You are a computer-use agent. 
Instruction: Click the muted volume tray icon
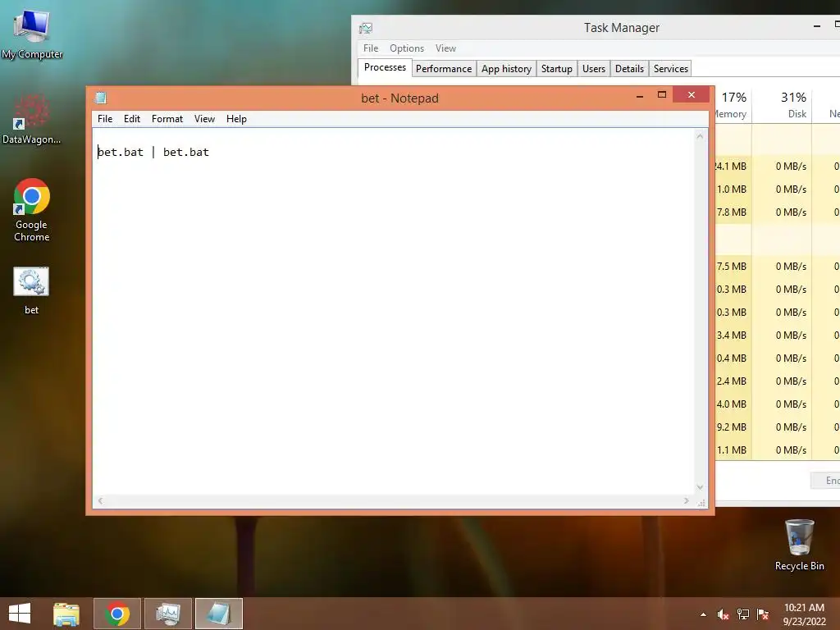pos(724,614)
